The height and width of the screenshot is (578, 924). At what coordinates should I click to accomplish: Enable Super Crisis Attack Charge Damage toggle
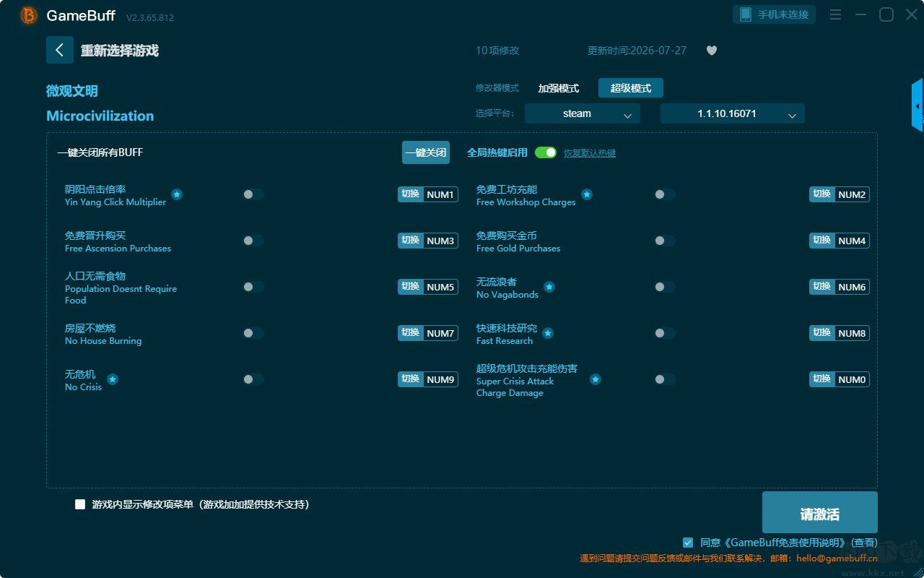(x=665, y=379)
